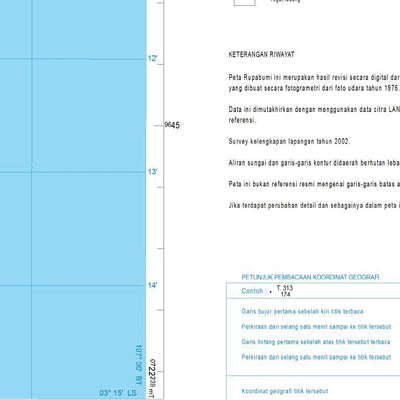Select the Data ini dimutakhirkan text line
This screenshot has width=400, height=400.
point(314,109)
